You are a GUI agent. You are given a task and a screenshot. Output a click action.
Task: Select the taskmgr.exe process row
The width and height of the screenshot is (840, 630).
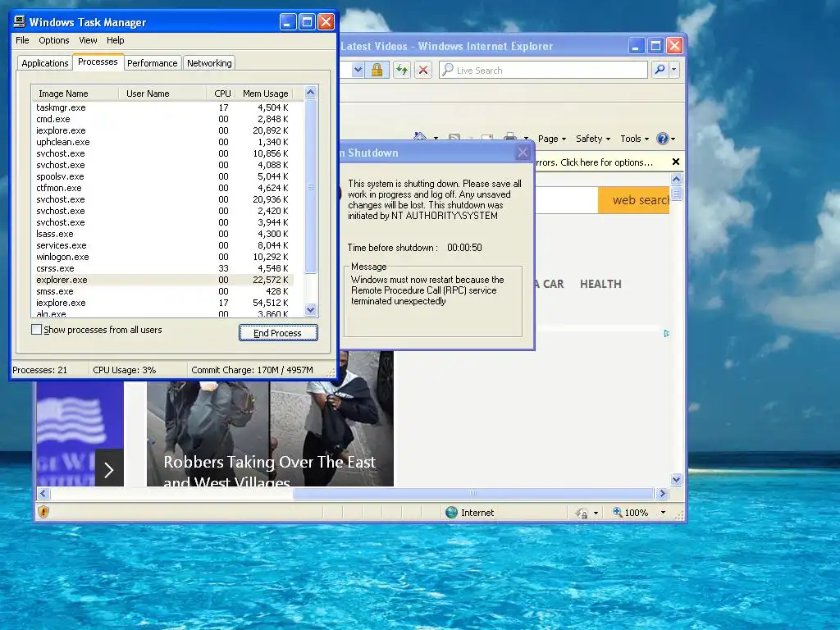pyautogui.click(x=163, y=107)
